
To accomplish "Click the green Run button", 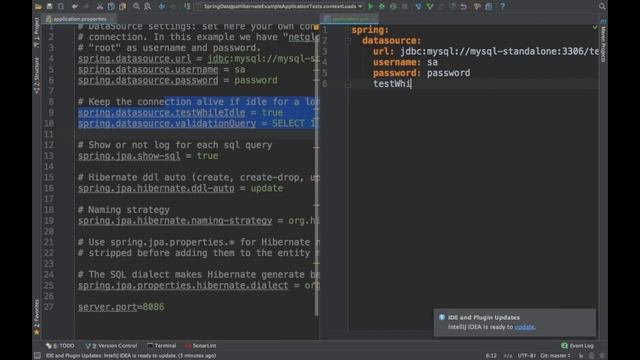I will tap(371, 7).
